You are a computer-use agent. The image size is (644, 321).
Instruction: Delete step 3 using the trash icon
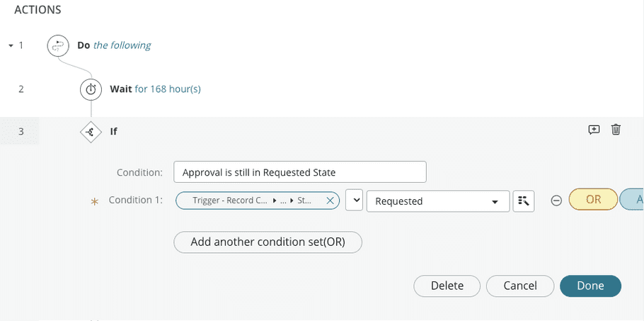point(616,130)
